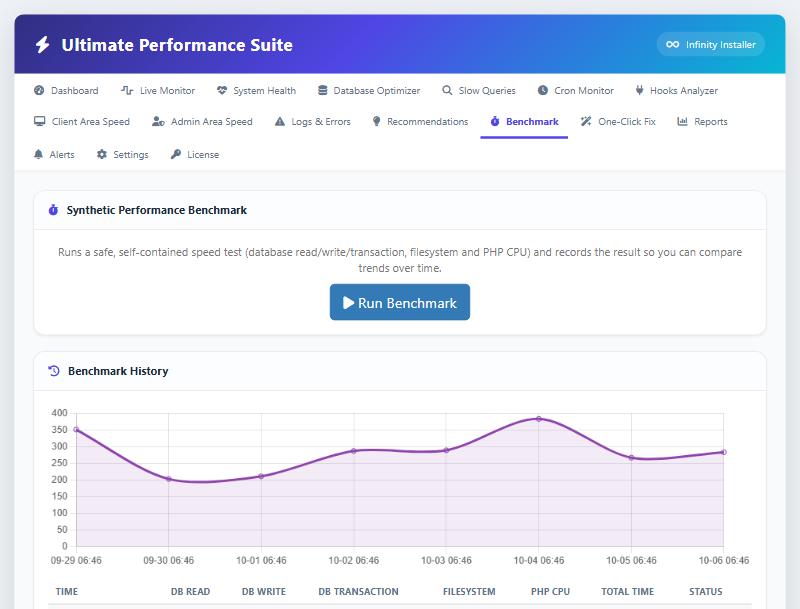The height and width of the screenshot is (609, 800).
Task: Click the TOTAL TIME column header
Action: point(627,592)
